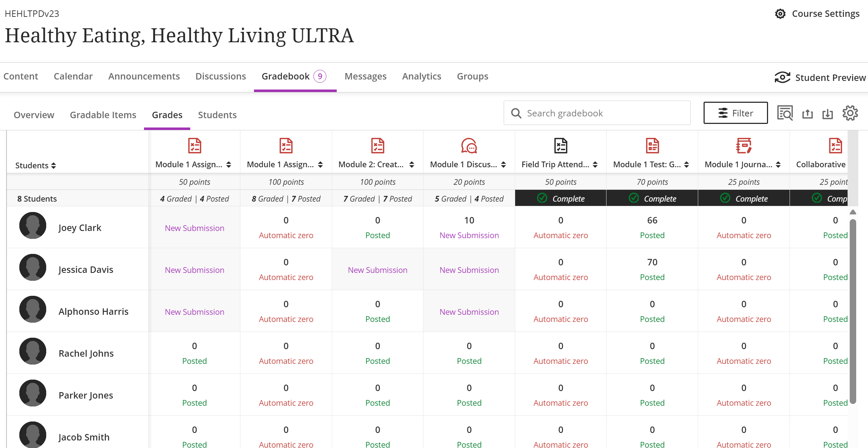
Task: Click the upload gradebook icon
Action: (x=807, y=114)
